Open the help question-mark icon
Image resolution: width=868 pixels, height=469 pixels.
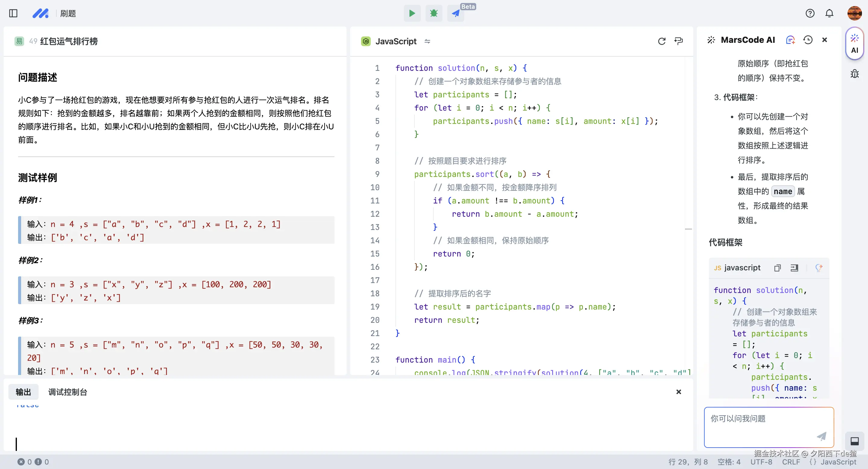810,14
